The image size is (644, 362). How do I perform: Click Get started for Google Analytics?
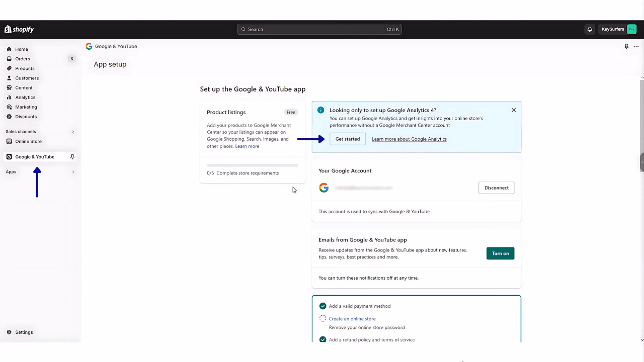click(x=348, y=139)
